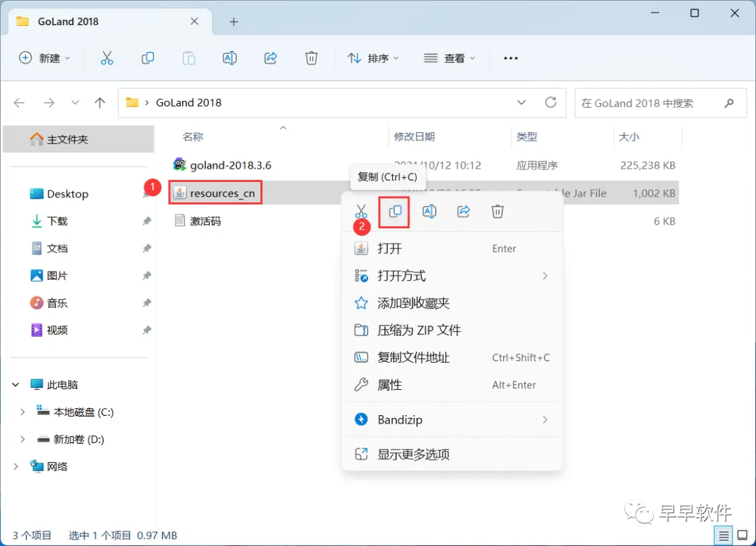Image resolution: width=756 pixels, height=546 pixels.
Task: Choose 打开 in context menu
Action: 452,248
